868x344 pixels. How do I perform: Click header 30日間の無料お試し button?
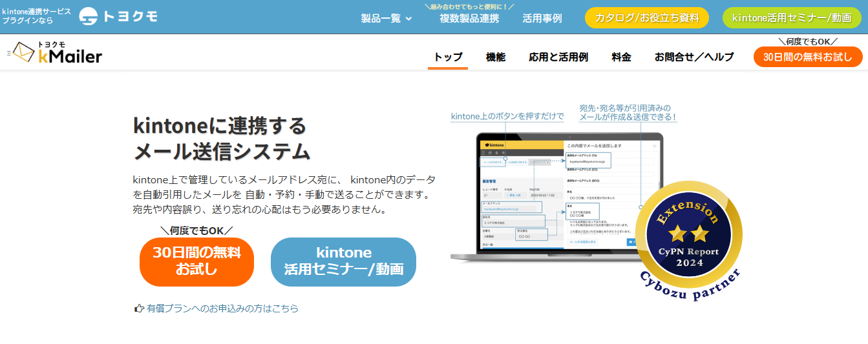pos(808,57)
